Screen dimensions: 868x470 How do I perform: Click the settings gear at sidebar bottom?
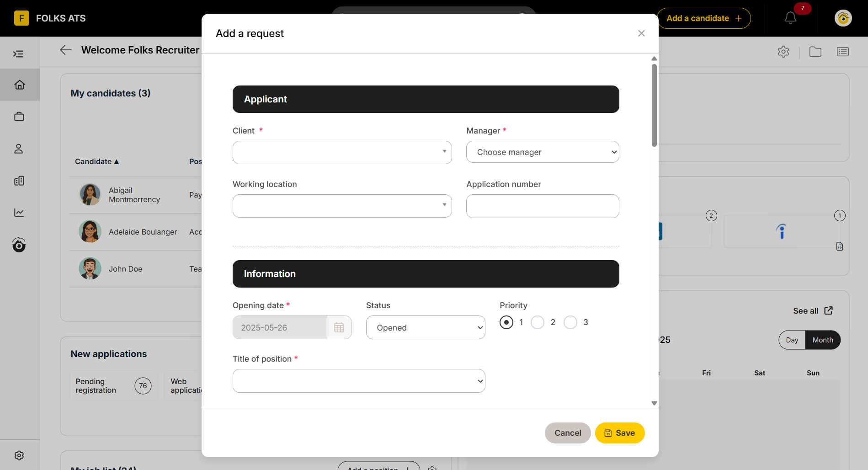pos(19,455)
